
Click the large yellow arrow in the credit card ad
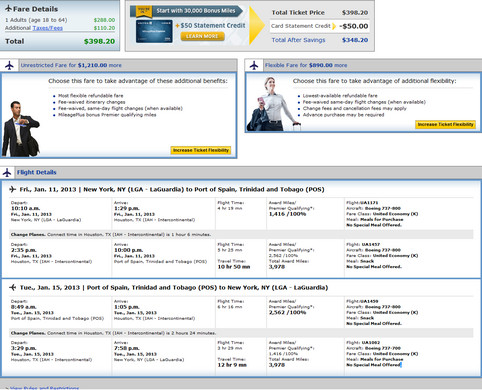click(257, 26)
